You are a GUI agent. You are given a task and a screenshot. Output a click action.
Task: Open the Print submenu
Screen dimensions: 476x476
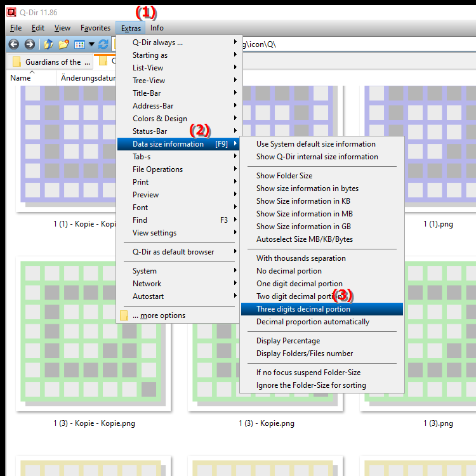tap(179, 182)
